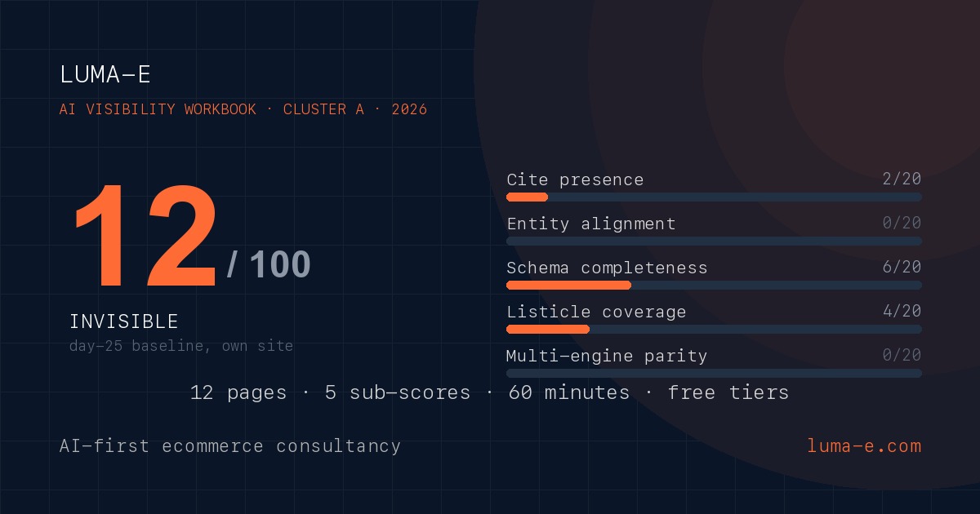Click the LUMA-E brand title

[105, 74]
